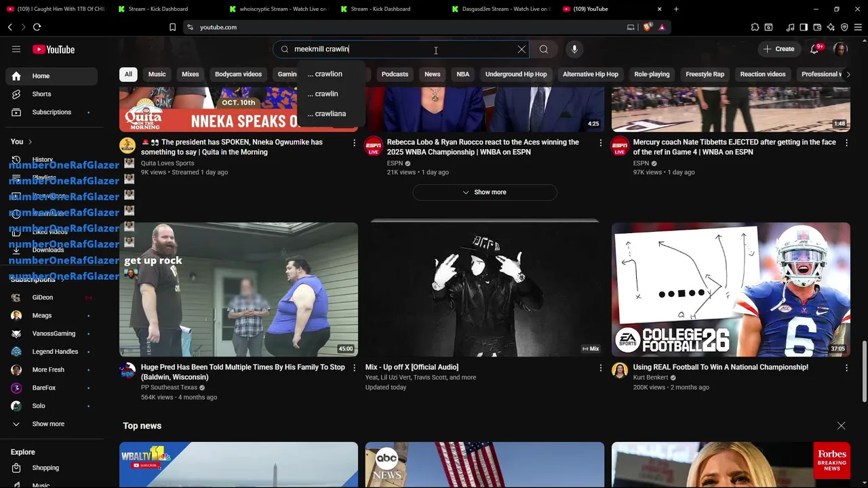Open the notifications bell
The width and height of the screenshot is (868, 488).
tap(814, 49)
